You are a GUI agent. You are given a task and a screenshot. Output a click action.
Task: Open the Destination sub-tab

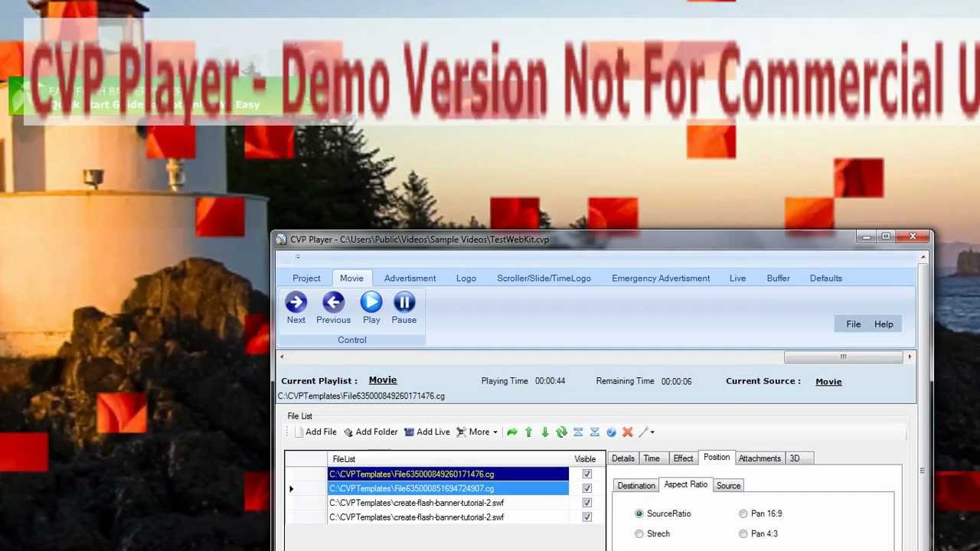tap(636, 486)
